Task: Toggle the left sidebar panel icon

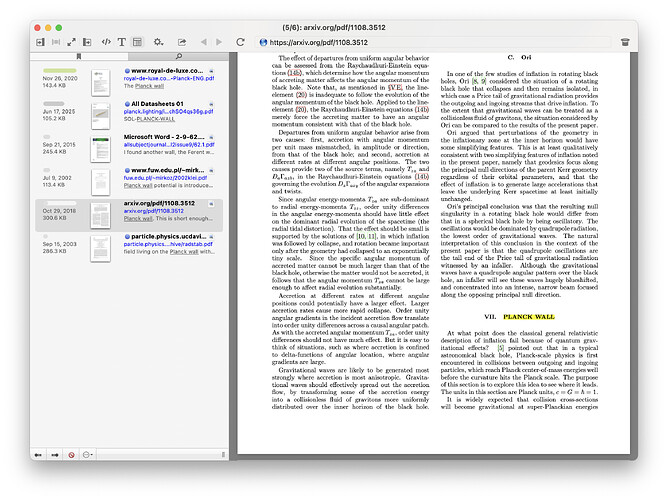Action: 40,43
